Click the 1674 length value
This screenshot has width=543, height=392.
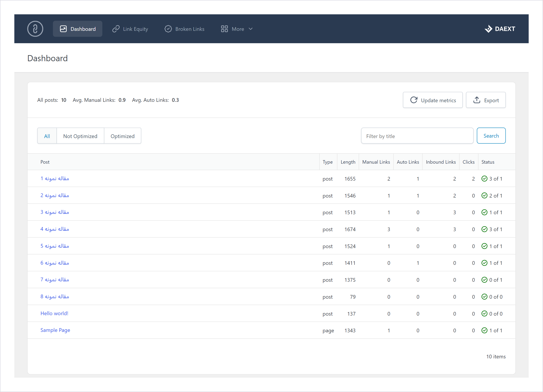[x=350, y=229]
